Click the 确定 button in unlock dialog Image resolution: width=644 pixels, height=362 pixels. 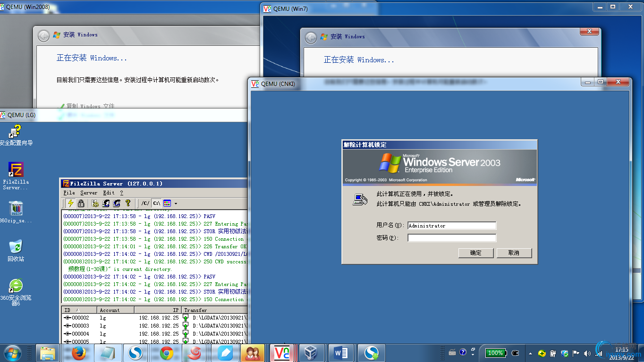pyautogui.click(x=476, y=253)
